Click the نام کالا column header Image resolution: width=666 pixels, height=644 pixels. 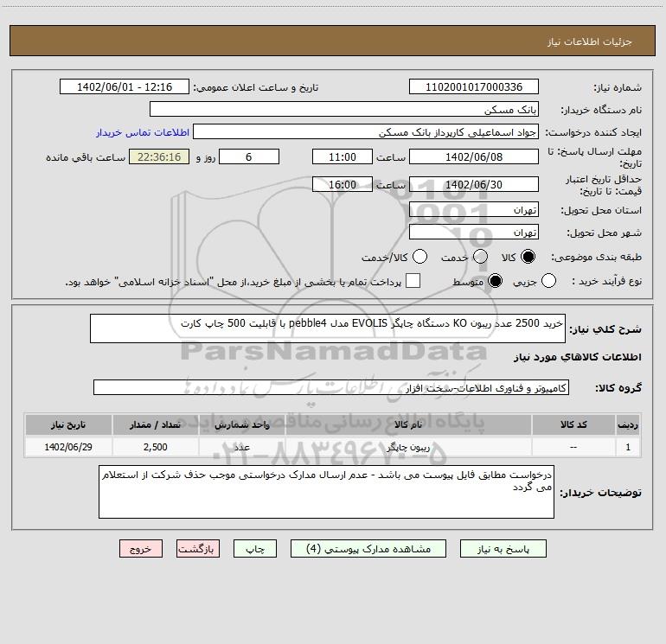tap(408, 425)
